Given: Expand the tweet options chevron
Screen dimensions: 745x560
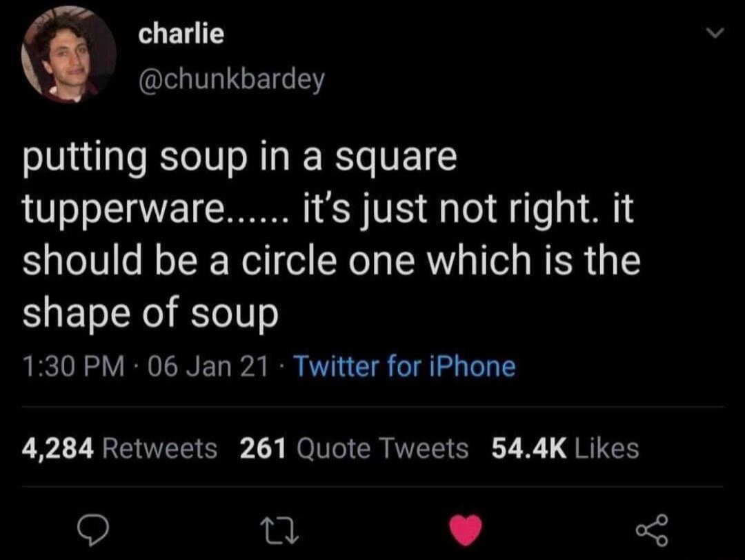Looking at the screenshot, I should point(715,33).
